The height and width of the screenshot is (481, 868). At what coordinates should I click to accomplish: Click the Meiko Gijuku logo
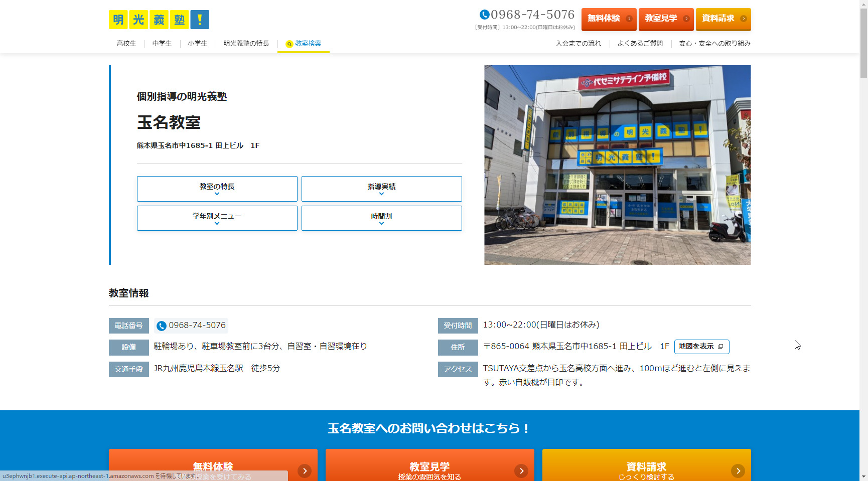click(159, 20)
